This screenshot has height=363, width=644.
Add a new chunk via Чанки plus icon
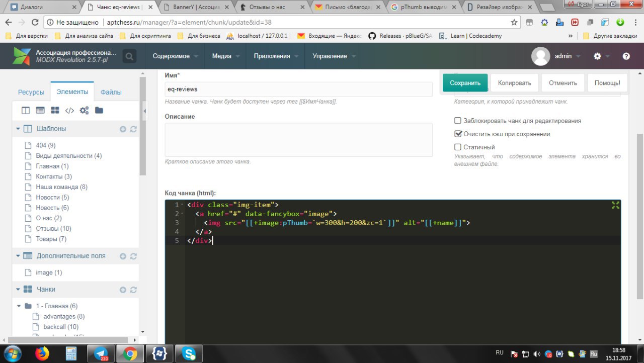123,290
